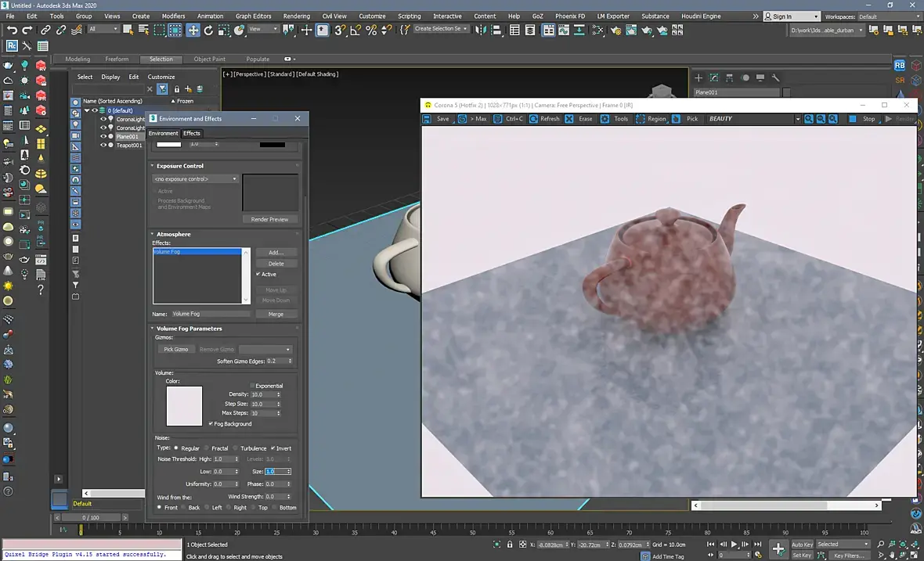924x561 pixels.
Task: Click the Pick Gizmo button
Action: [175, 349]
